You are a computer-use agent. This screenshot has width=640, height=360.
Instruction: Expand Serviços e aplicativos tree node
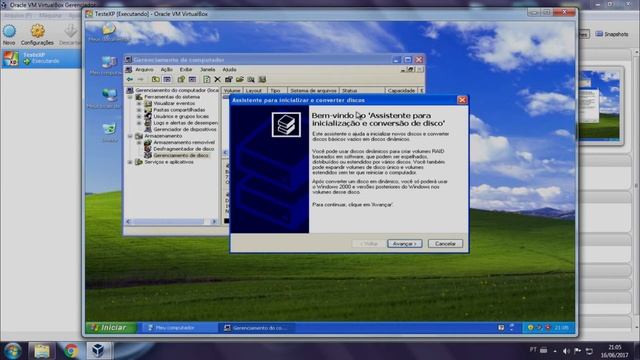pyautogui.click(x=130, y=162)
